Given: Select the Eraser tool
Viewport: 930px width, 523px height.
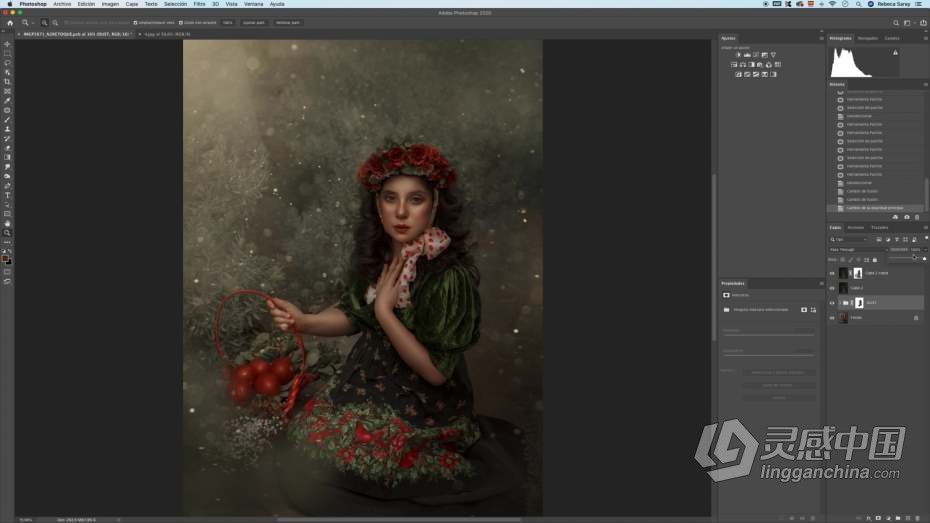Looking at the screenshot, I should 7,148.
